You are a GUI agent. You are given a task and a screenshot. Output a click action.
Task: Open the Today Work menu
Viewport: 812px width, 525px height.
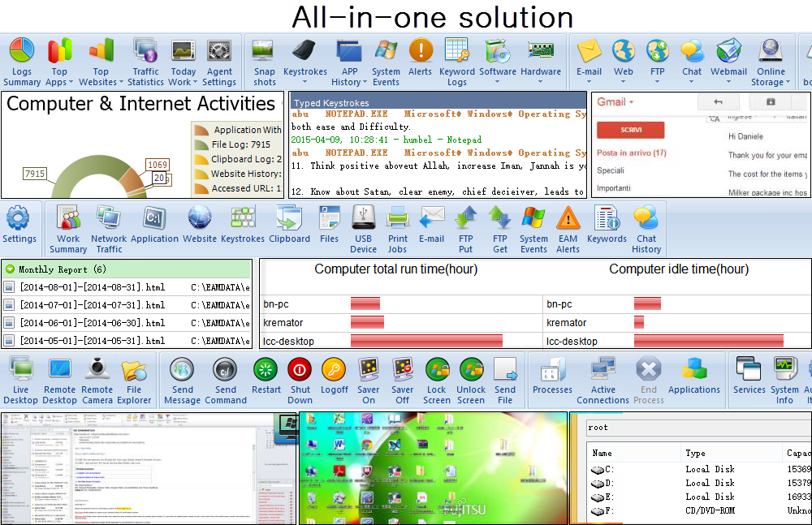tap(183, 61)
